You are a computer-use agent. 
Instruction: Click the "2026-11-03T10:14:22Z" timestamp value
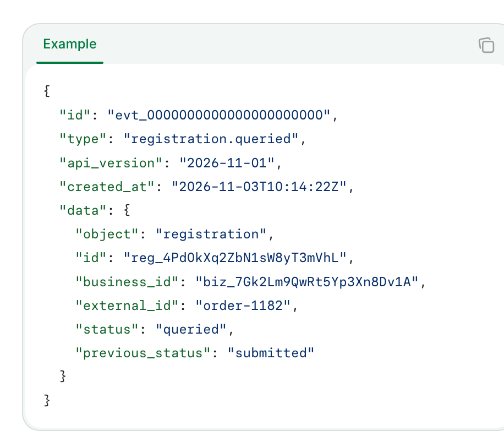pos(259,187)
